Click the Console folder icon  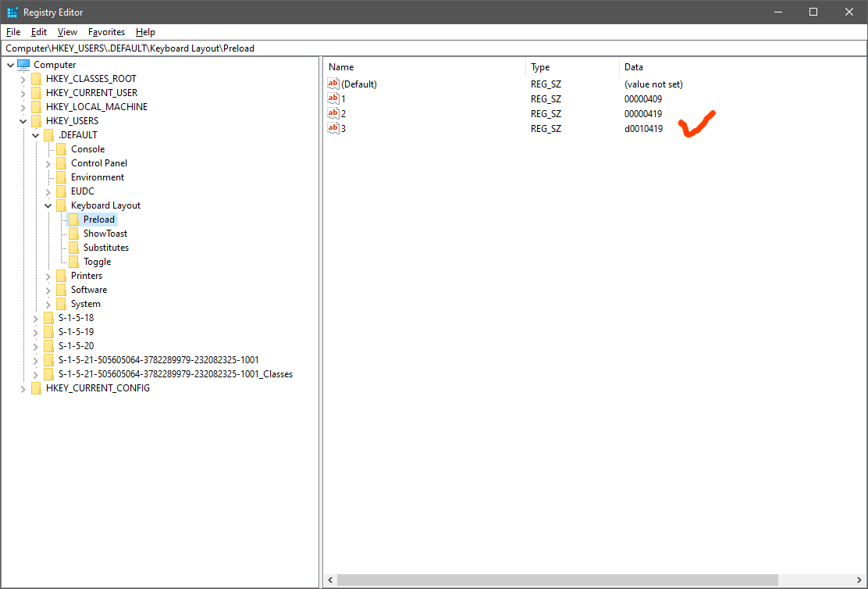(62, 149)
